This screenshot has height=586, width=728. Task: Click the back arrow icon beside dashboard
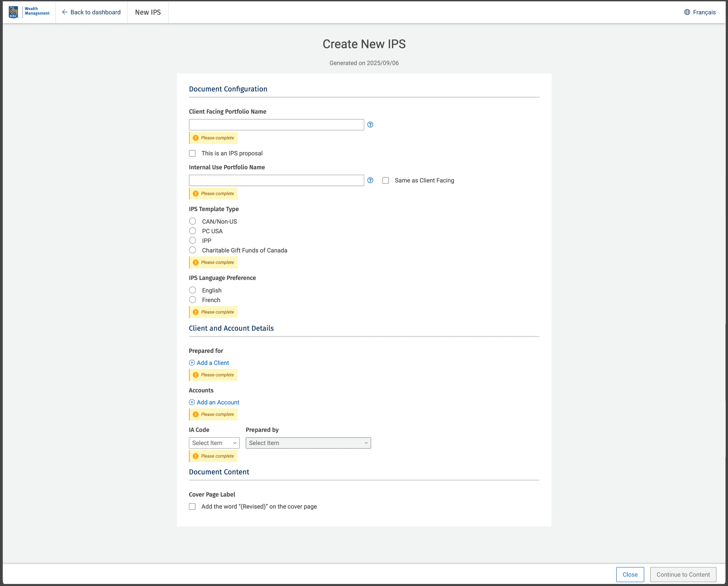tap(65, 12)
